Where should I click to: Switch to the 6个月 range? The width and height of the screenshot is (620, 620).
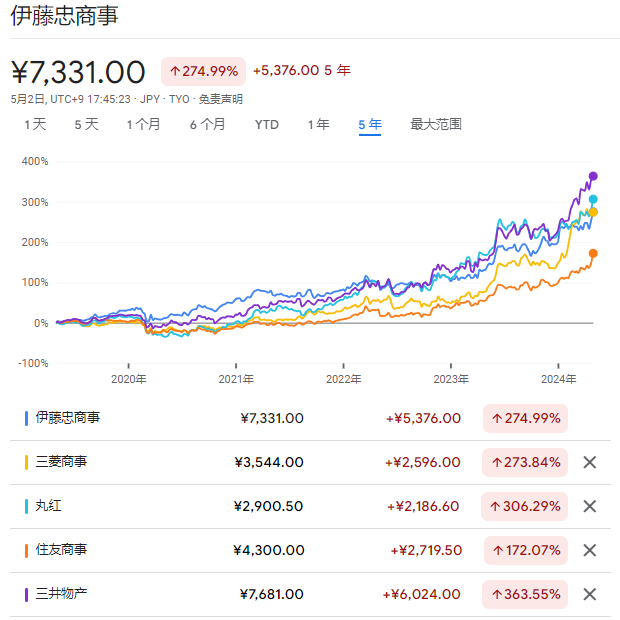pos(208,124)
